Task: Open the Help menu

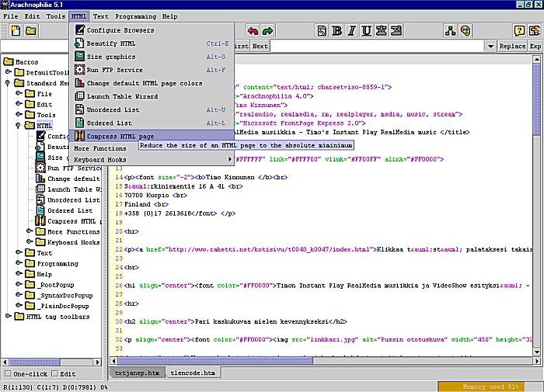Action: click(x=169, y=16)
